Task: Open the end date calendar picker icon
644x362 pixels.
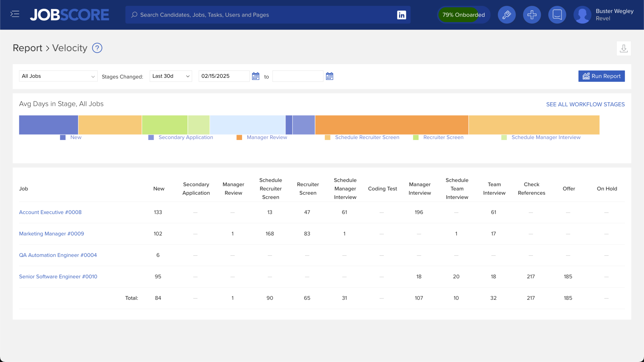Action: click(329, 76)
